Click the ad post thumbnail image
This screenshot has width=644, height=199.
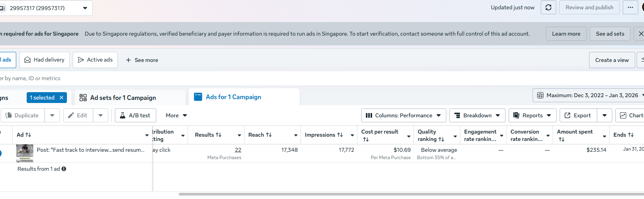[24, 153]
